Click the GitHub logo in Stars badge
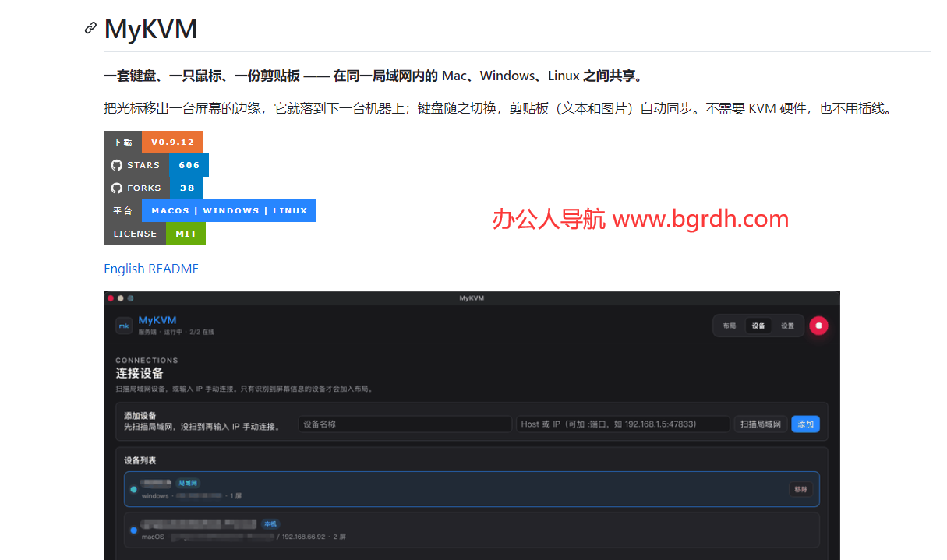This screenshot has width=947, height=560. tap(117, 165)
